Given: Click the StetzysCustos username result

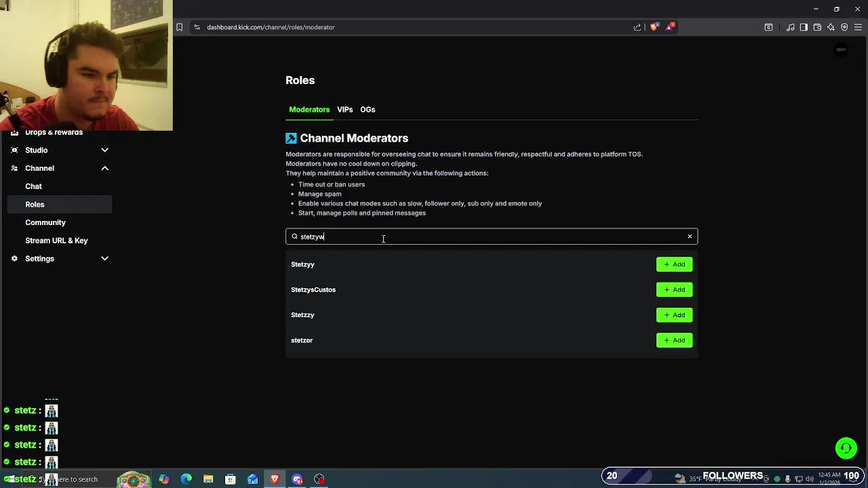Looking at the screenshot, I should [313, 289].
